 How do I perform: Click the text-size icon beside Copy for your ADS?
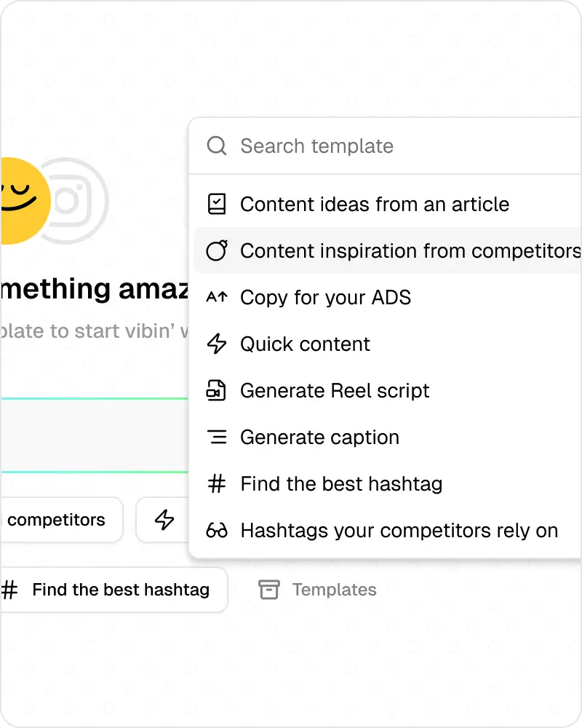coord(217,297)
